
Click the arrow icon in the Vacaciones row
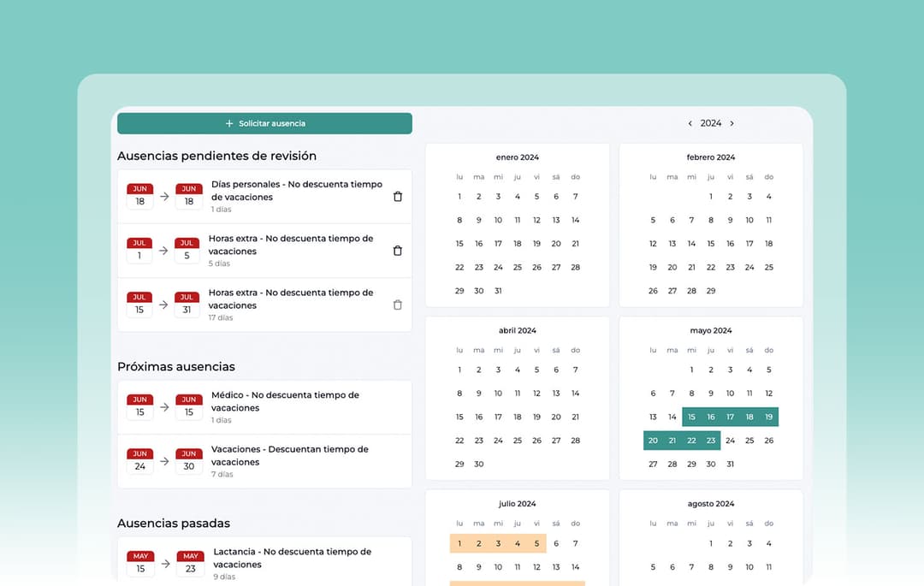coord(164,461)
